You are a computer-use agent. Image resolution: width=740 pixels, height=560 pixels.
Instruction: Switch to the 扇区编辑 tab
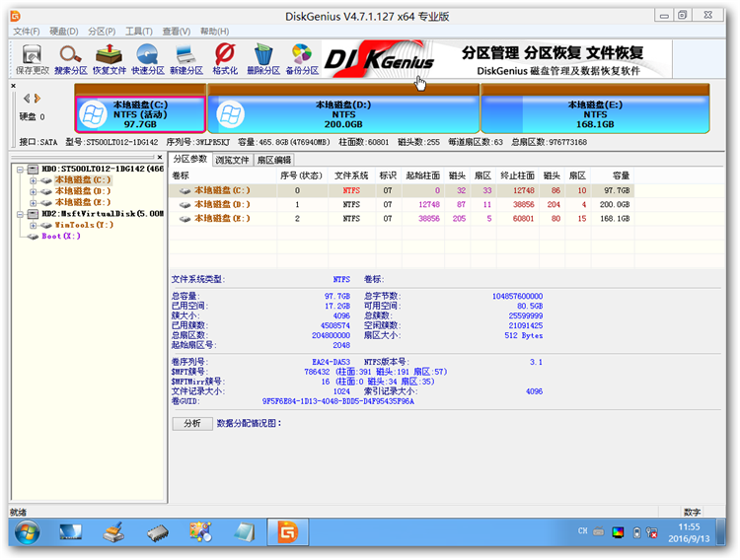[274, 160]
